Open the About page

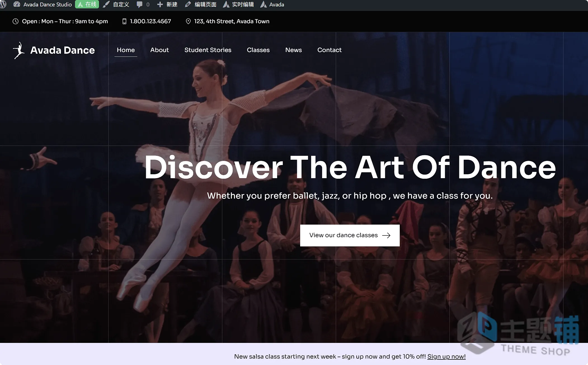[159, 50]
